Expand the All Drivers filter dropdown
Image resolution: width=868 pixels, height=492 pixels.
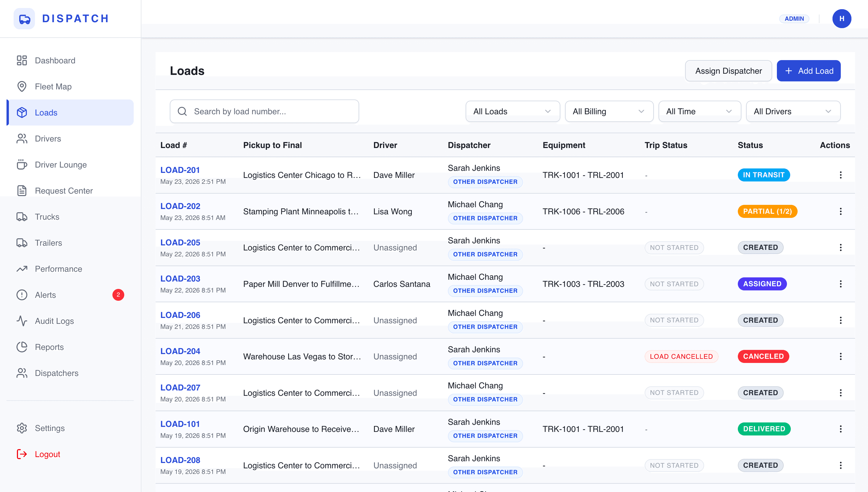click(x=793, y=111)
